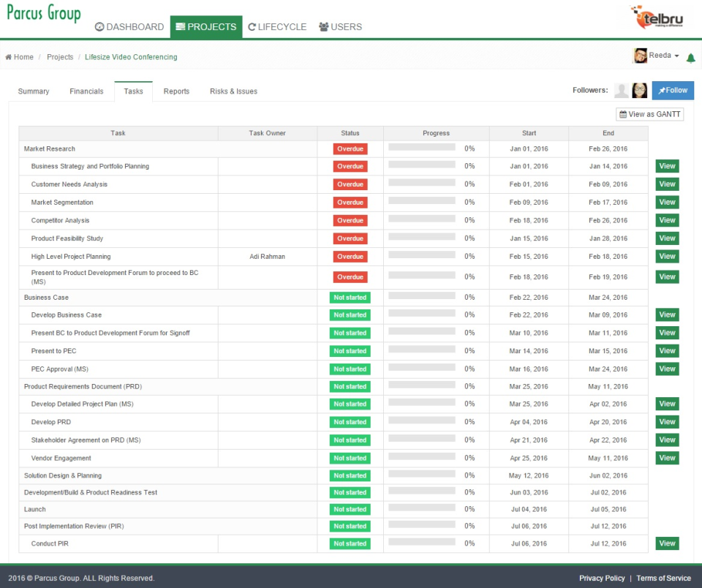
Task: Open the Privacy Policy link
Action: coord(601,578)
